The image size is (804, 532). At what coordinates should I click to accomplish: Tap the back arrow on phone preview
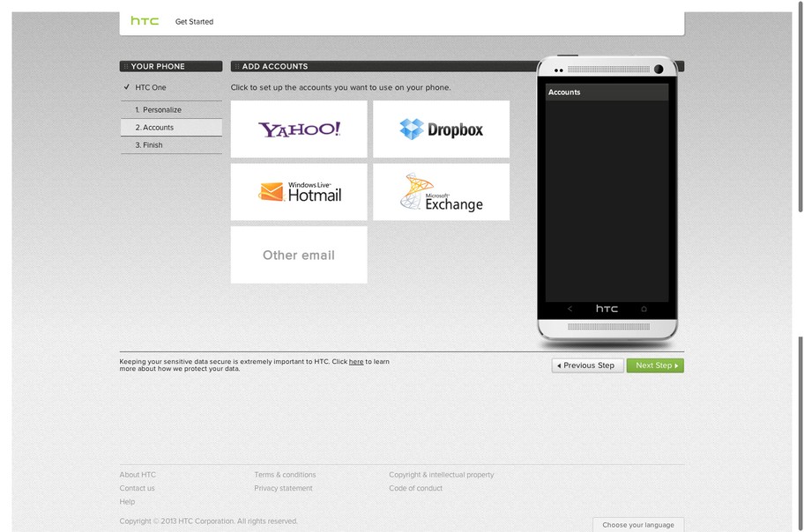569,308
